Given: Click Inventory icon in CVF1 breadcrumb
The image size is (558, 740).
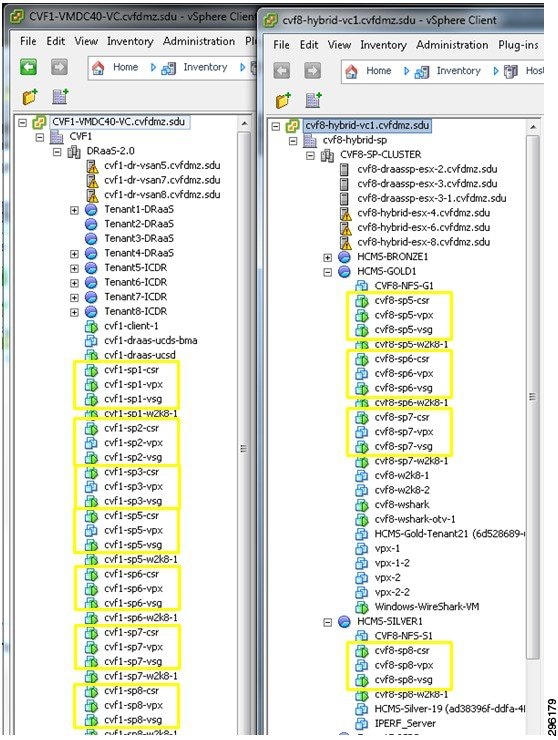Looking at the screenshot, I should click(x=169, y=68).
